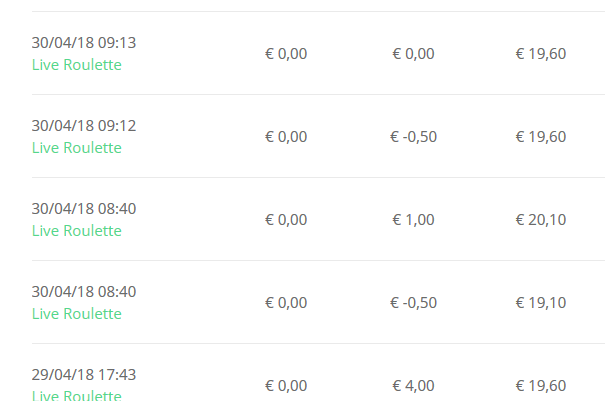Click the first € 0,00 in the 09:12 row

pos(286,137)
